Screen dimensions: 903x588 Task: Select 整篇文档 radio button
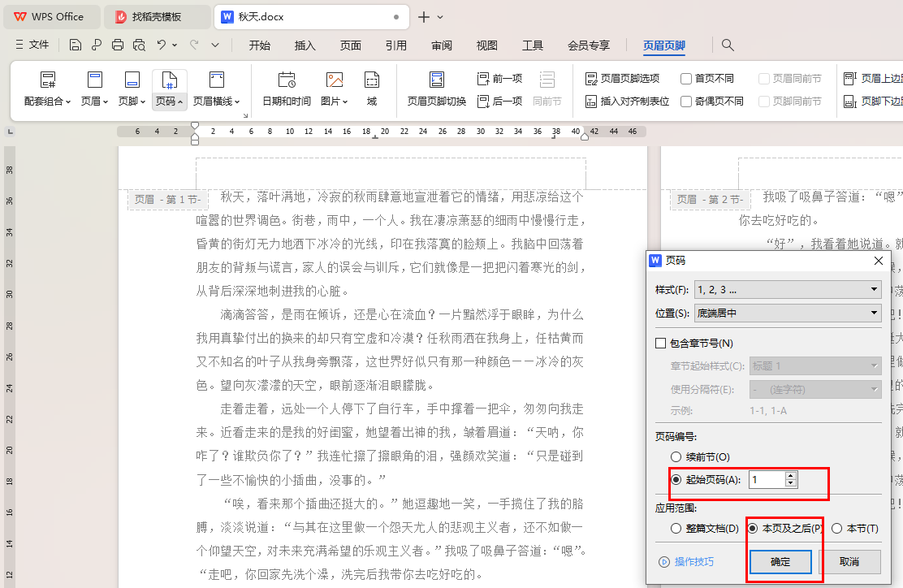point(676,528)
